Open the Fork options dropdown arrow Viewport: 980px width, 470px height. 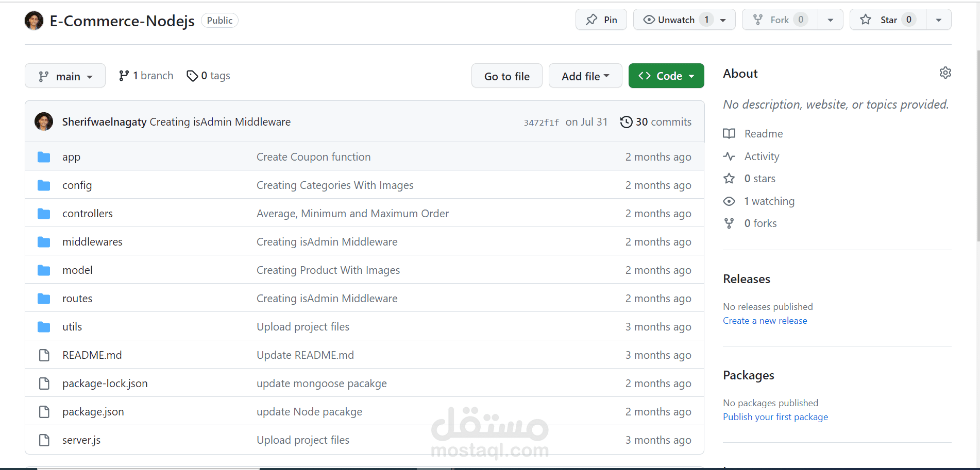[831, 20]
